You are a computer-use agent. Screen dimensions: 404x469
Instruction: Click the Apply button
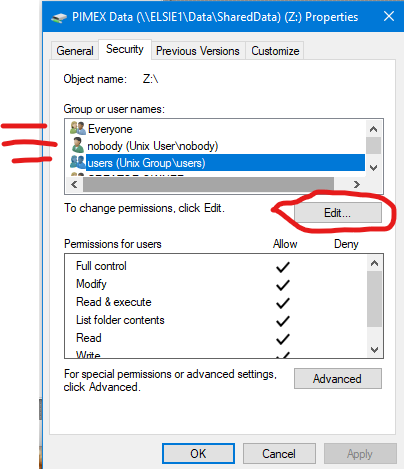(360, 453)
